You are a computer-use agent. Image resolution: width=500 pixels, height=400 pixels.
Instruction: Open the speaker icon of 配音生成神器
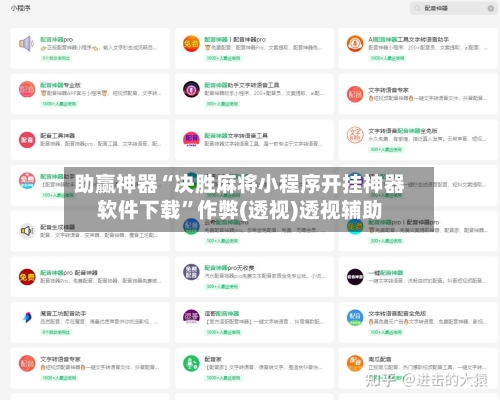[x=27, y=231]
